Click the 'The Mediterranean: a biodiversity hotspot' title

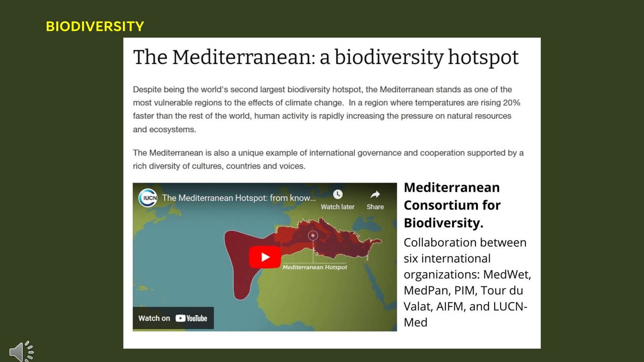[x=326, y=57]
